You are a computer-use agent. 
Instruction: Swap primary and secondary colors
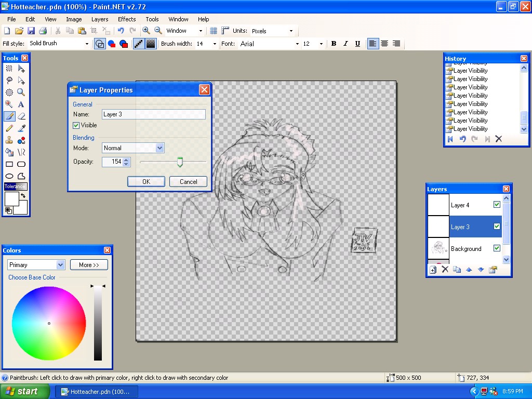click(23, 196)
